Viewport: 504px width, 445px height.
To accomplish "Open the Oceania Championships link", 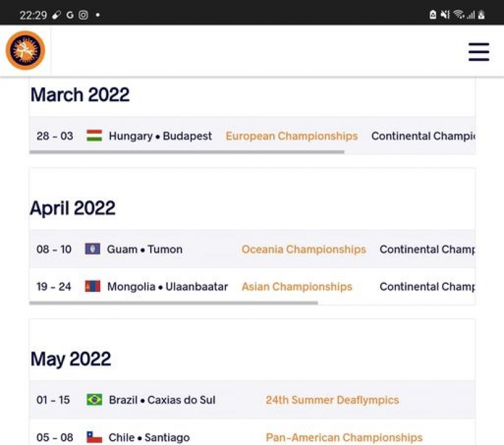I will [304, 249].
